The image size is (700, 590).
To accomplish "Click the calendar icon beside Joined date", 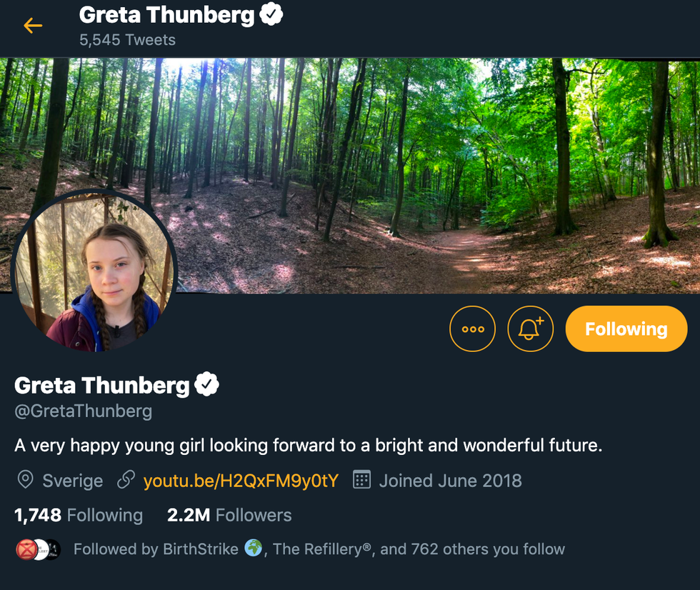I will click(362, 480).
